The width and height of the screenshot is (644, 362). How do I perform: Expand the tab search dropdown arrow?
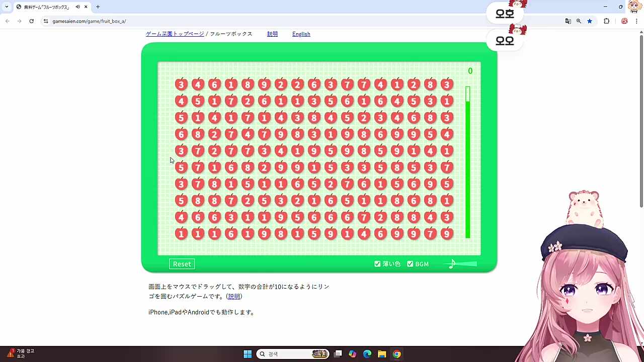tap(7, 7)
